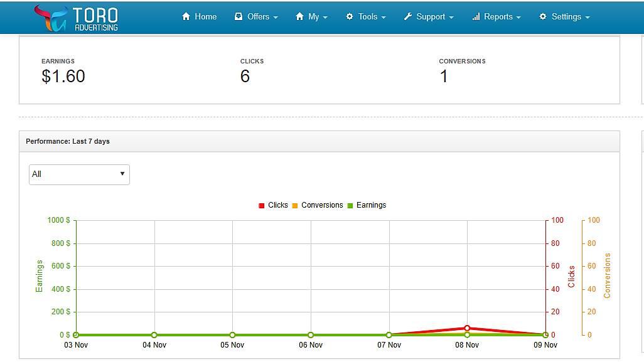Expand the Support dropdown caret
The height and width of the screenshot is (362, 644).
click(451, 18)
